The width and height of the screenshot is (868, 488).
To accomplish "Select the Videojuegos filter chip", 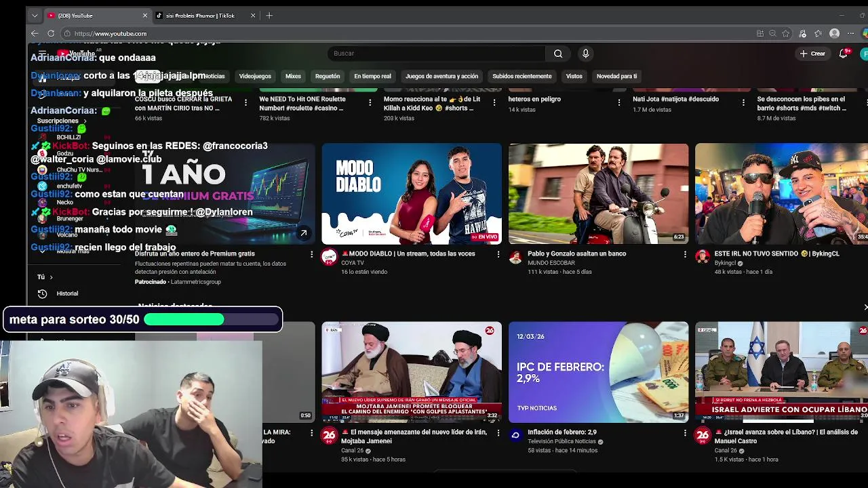I will 255,77.
